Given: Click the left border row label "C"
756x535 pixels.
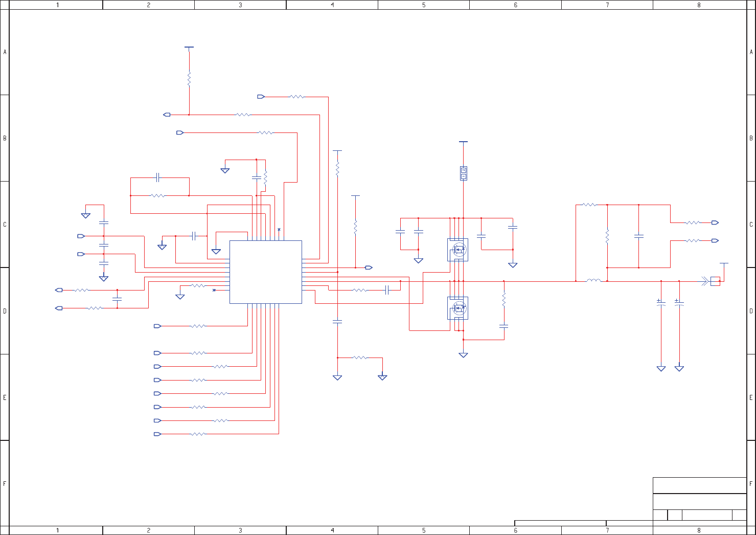Looking at the screenshot, I should tap(5, 225).
